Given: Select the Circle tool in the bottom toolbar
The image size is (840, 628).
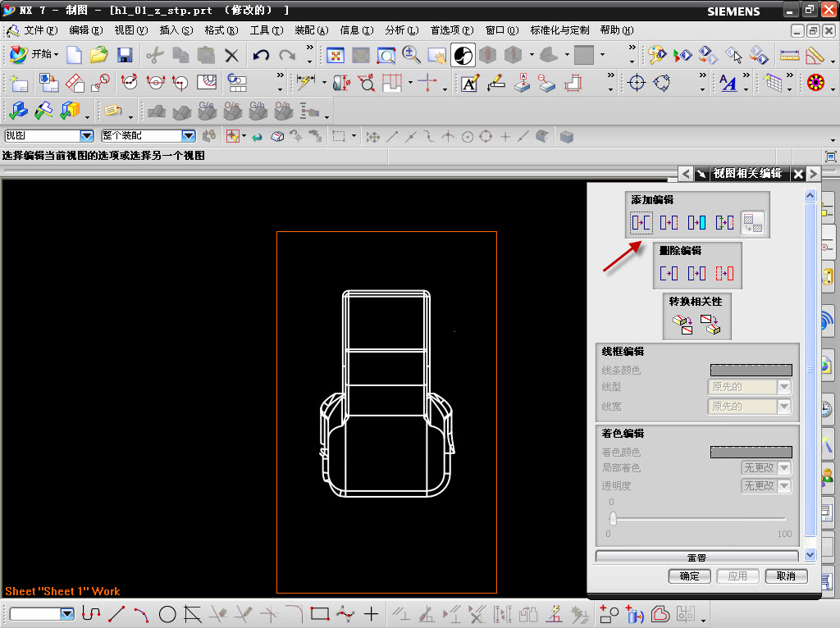Looking at the screenshot, I should (167, 613).
